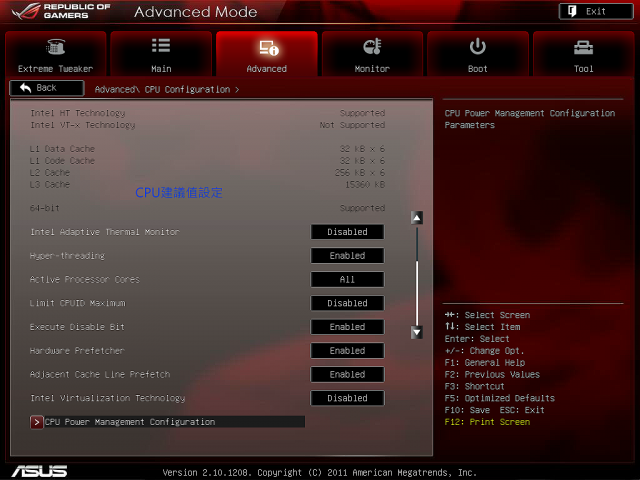Click the Advanced tab monitor-info icon
The height and width of the screenshot is (480, 640).
tap(269, 48)
